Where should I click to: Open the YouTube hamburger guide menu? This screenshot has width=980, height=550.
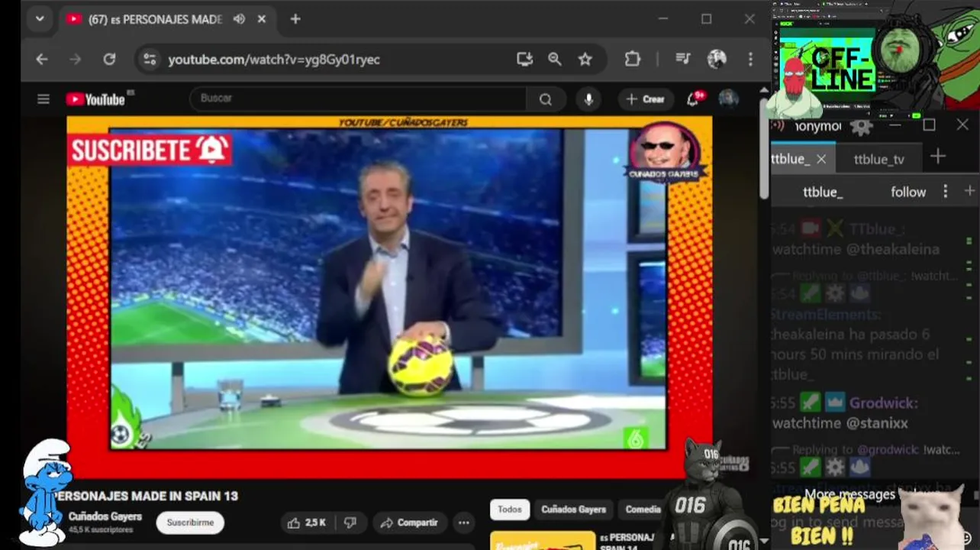pyautogui.click(x=44, y=99)
